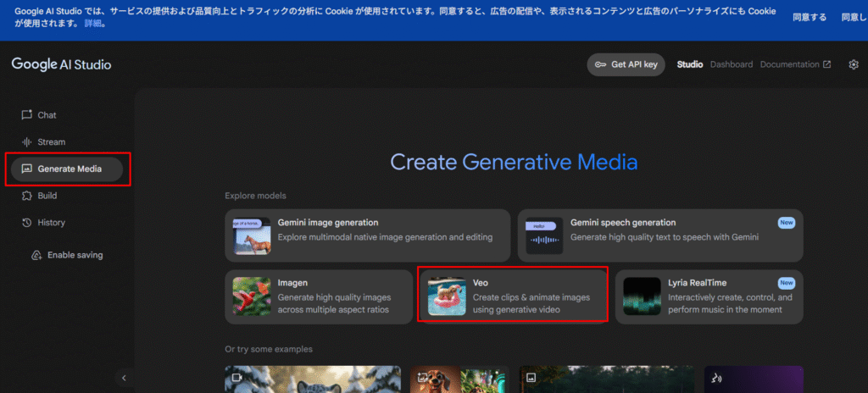
Task: Click the New badge on Gemini speech generation
Action: pos(786,223)
